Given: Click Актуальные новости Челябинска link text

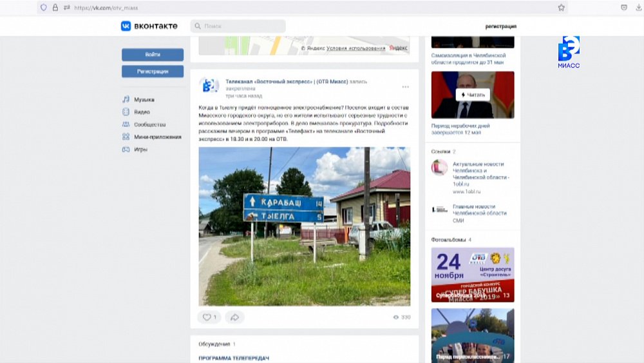Looking at the screenshot, I should pyautogui.click(x=480, y=174).
